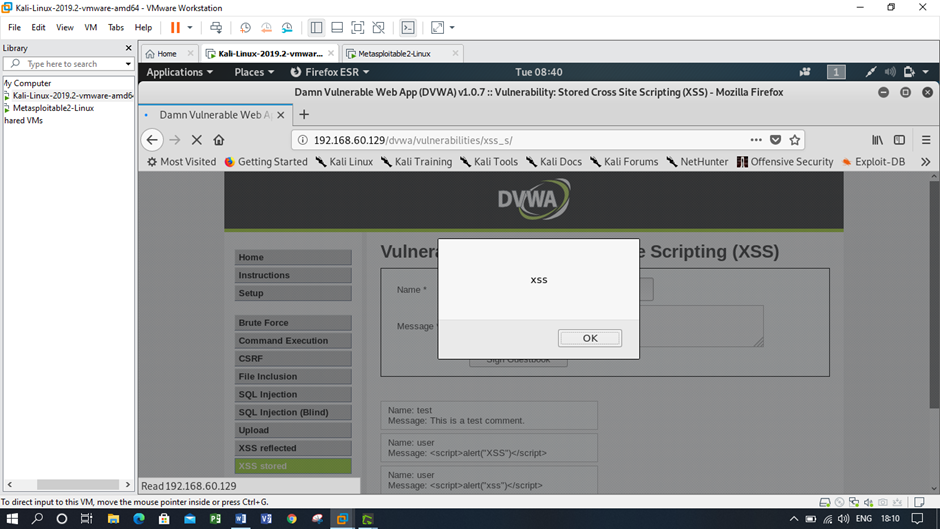Click OK in the xss alert dialog
This screenshot has width=940, height=529.
(x=590, y=338)
